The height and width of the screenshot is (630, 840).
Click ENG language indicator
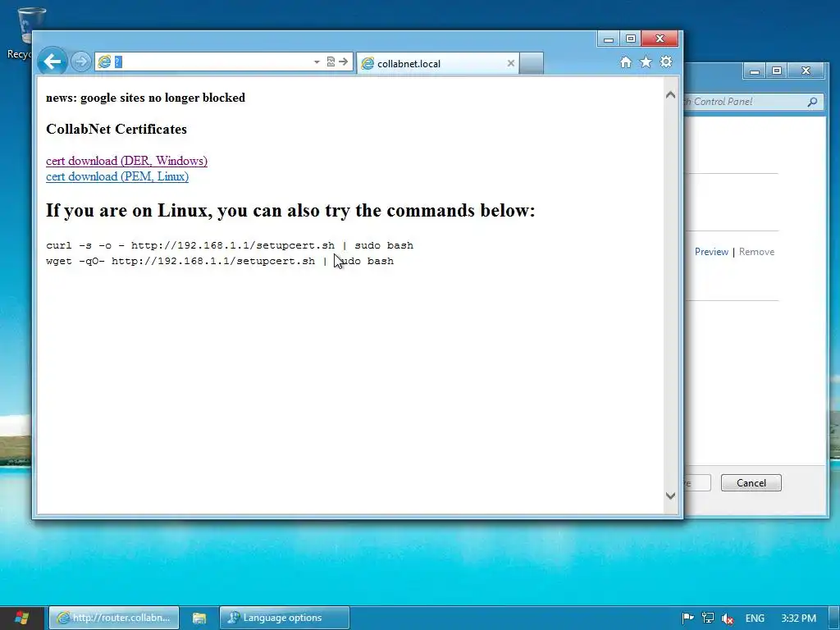pyautogui.click(x=755, y=619)
